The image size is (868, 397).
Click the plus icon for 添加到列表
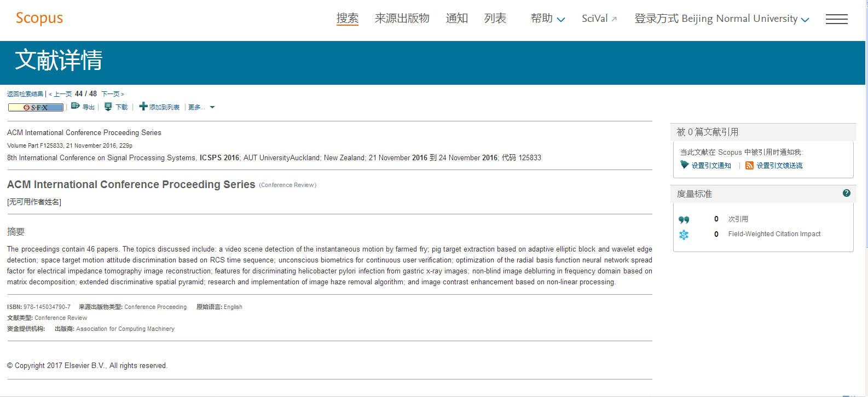point(143,106)
